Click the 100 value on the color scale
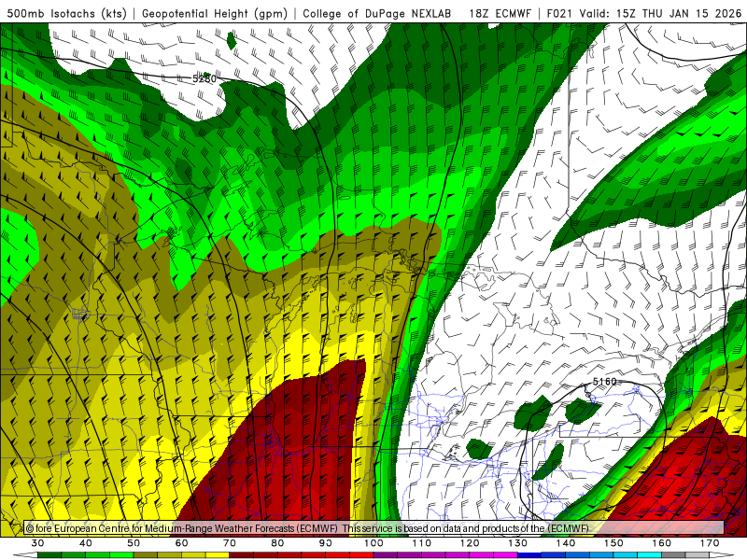Screen dimensions: 747x560 coord(373,543)
